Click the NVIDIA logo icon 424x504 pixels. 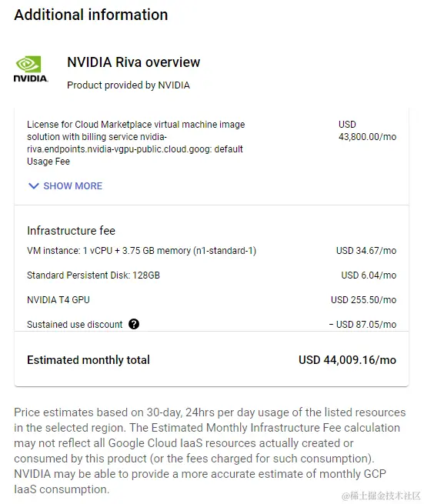coord(31,68)
